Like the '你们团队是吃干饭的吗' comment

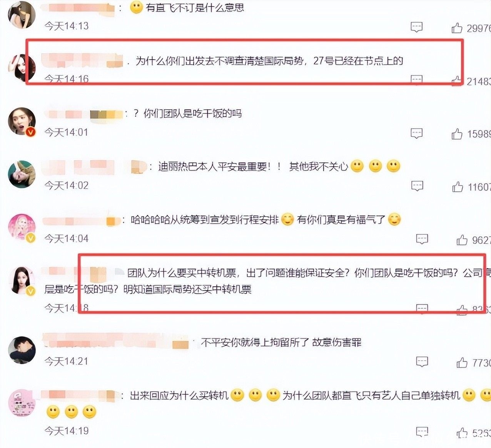(x=457, y=134)
